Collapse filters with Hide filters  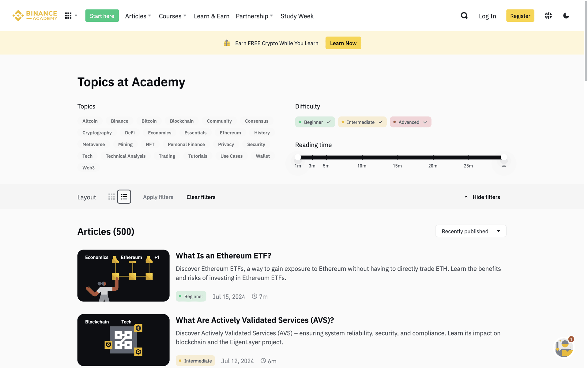pyautogui.click(x=482, y=197)
